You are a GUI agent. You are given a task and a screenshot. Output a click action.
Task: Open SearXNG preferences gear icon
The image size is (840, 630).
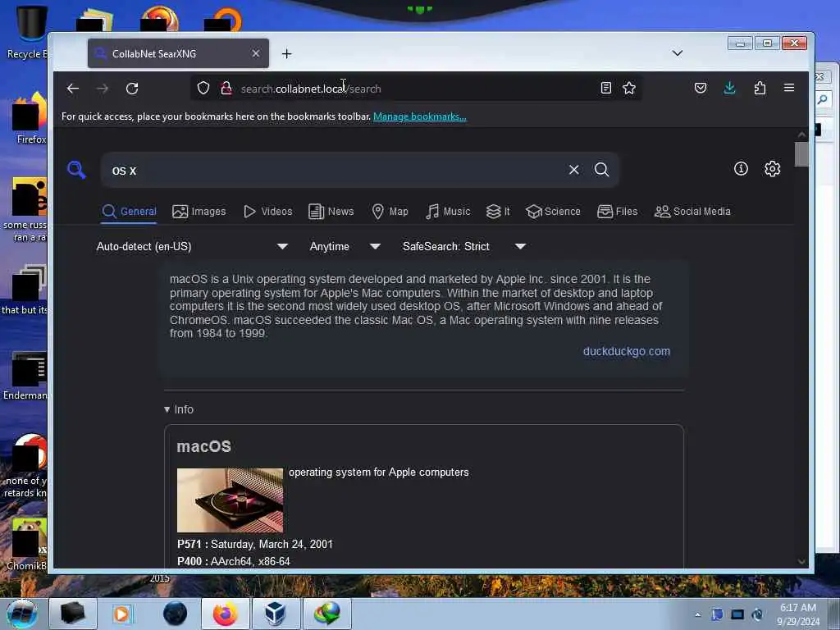(x=772, y=169)
